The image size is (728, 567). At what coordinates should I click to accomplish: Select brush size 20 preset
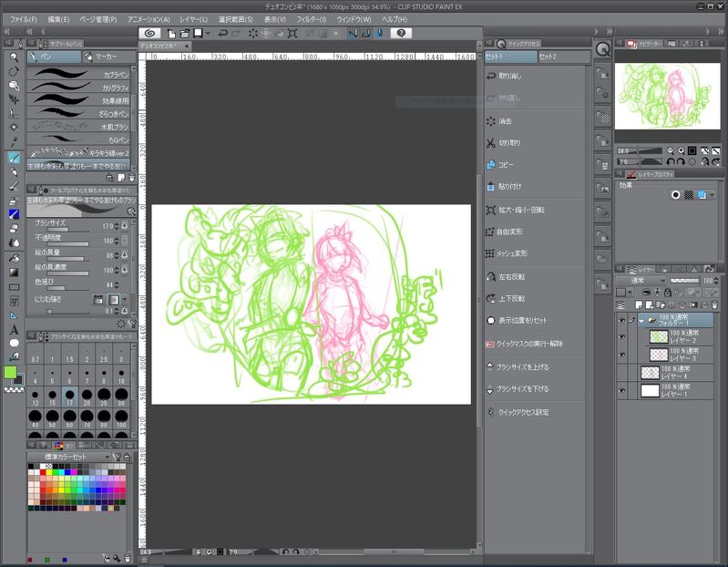(87, 397)
